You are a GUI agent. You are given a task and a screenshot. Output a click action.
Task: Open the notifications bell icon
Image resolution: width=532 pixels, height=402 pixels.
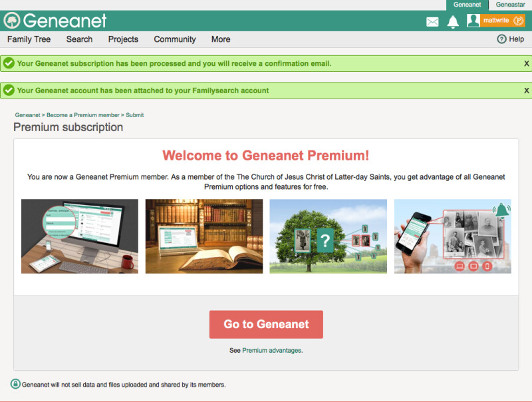pyautogui.click(x=453, y=22)
